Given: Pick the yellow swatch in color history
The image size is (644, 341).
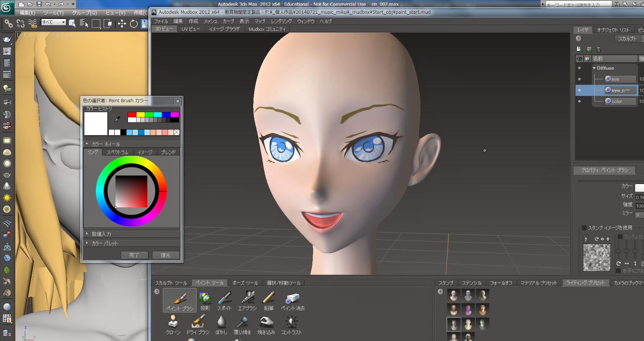Looking at the screenshot, I should [140, 115].
